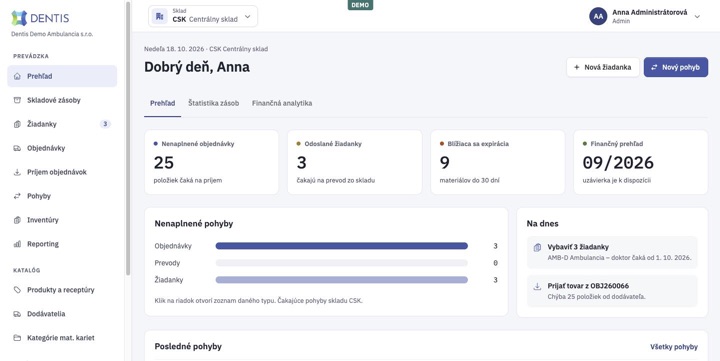Follow the Všetky pohyby link

coord(674,347)
